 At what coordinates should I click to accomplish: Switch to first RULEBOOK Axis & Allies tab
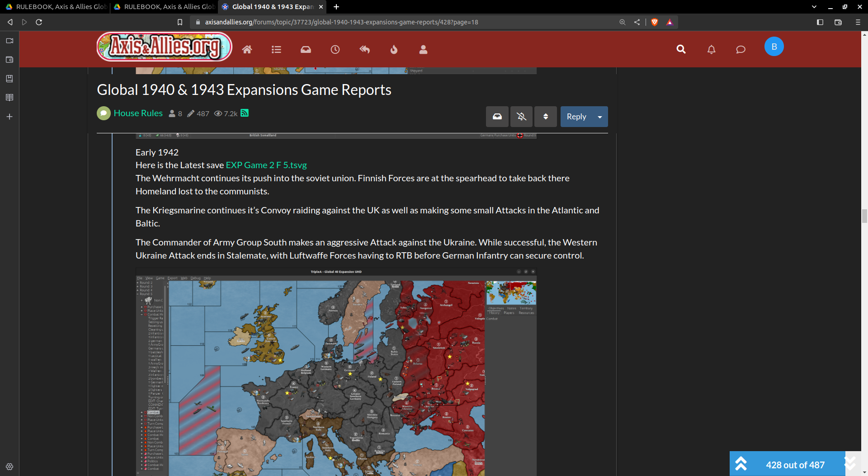(x=56, y=7)
